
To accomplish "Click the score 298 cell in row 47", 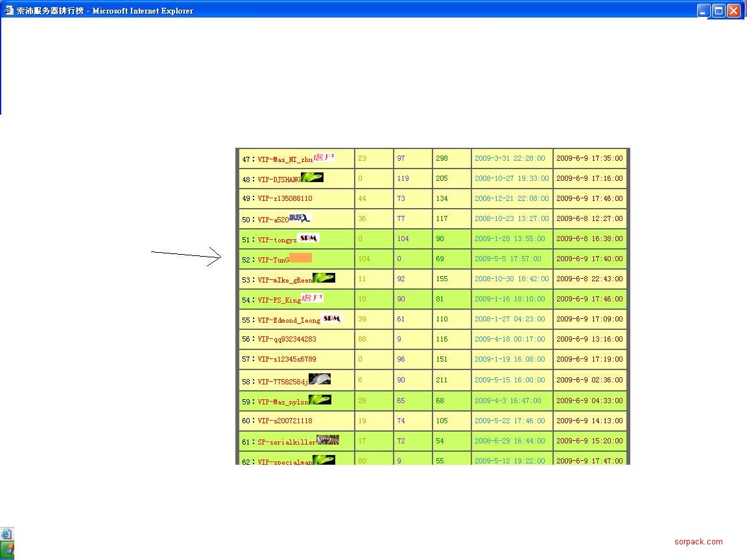I will 442,159.
